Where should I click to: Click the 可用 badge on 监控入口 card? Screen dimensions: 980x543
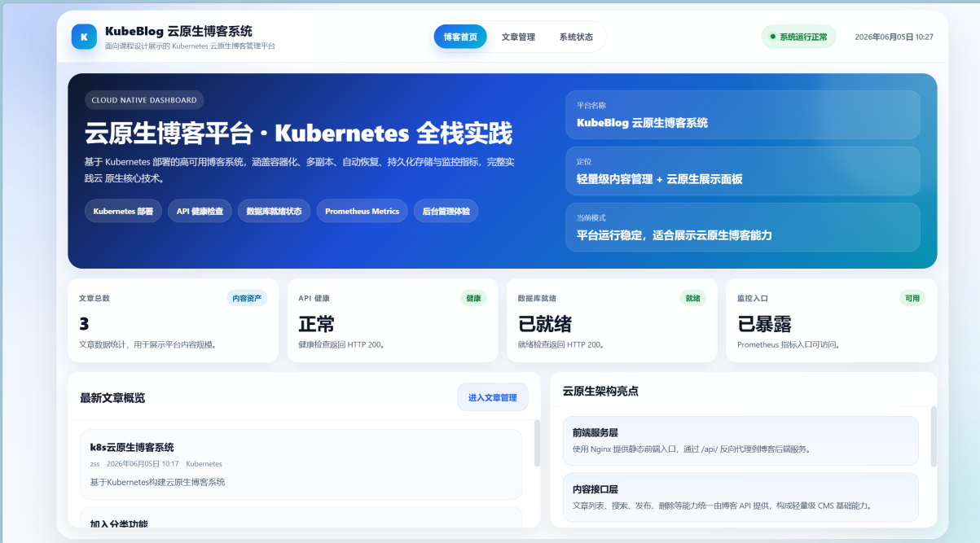pyautogui.click(x=912, y=298)
